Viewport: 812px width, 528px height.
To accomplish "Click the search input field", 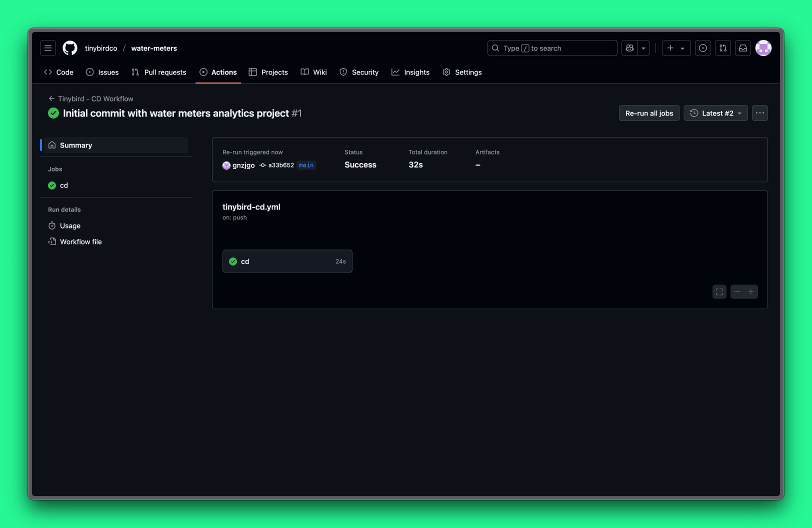I will click(552, 48).
